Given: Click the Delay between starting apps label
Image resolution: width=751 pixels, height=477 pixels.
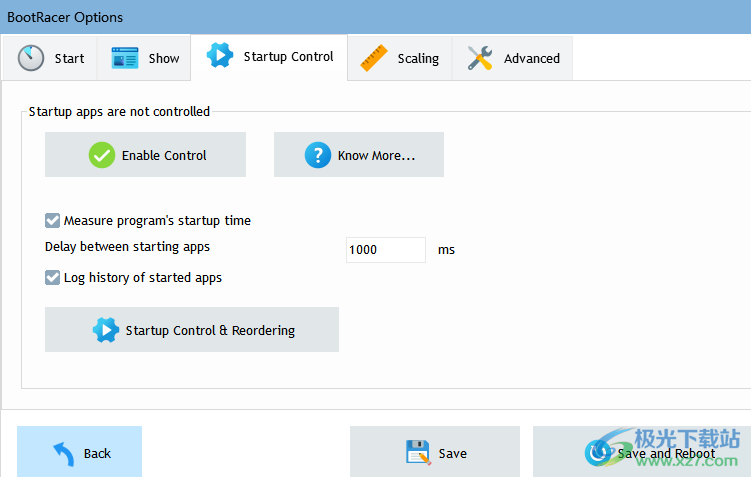Looking at the screenshot, I should coord(127,247).
